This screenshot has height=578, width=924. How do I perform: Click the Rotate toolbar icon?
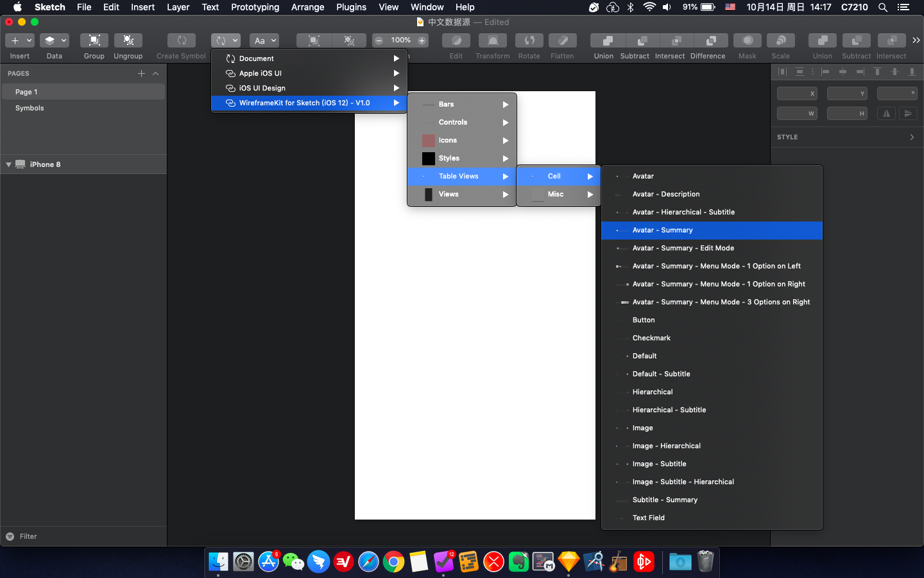pyautogui.click(x=529, y=40)
